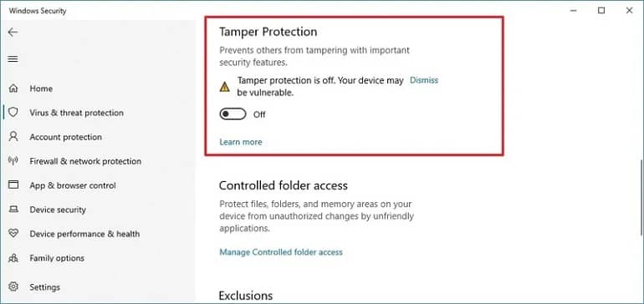Open the Device security menu item
This screenshot has width=644, height=304.
point(58,210)
